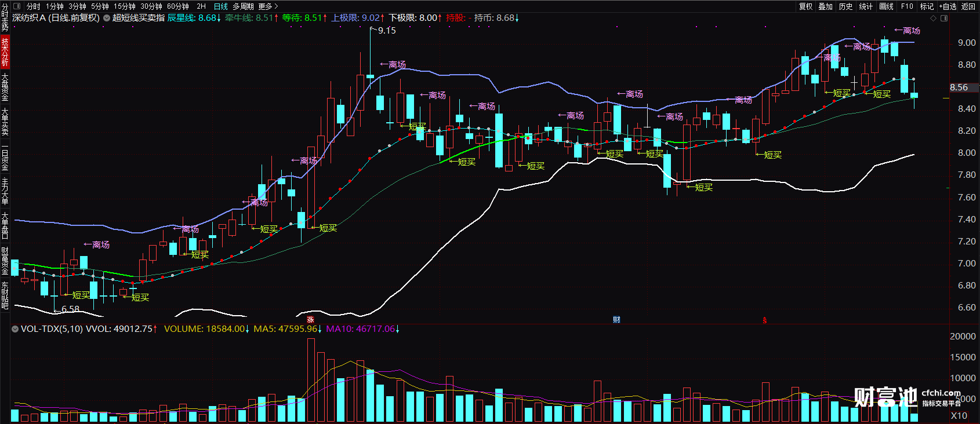Click the 复权 button
Image resolution: width=980 pixels, height=424 pixels.
coord(806,6)
